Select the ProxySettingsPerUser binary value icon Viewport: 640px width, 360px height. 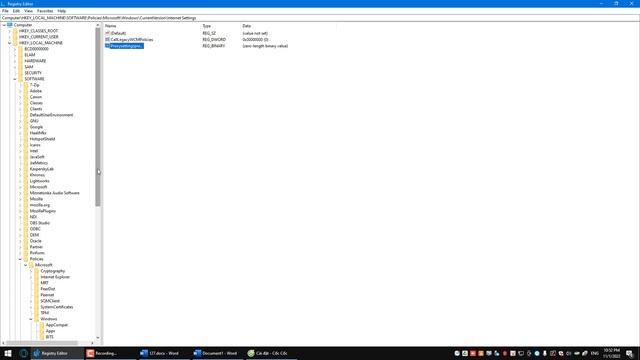pyautogui.click(x=107, y=46)
